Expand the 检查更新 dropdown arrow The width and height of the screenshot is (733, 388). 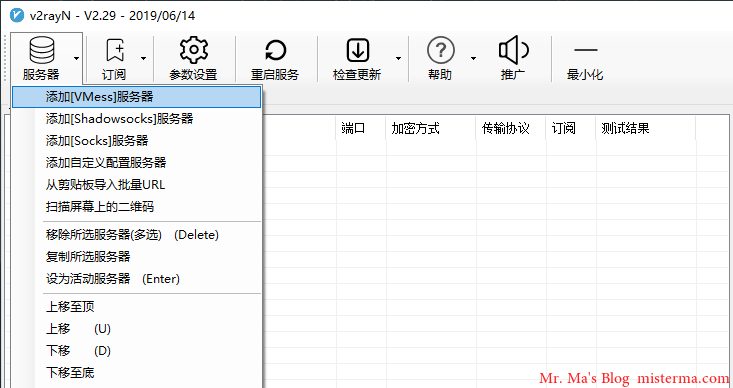point(398,58)
